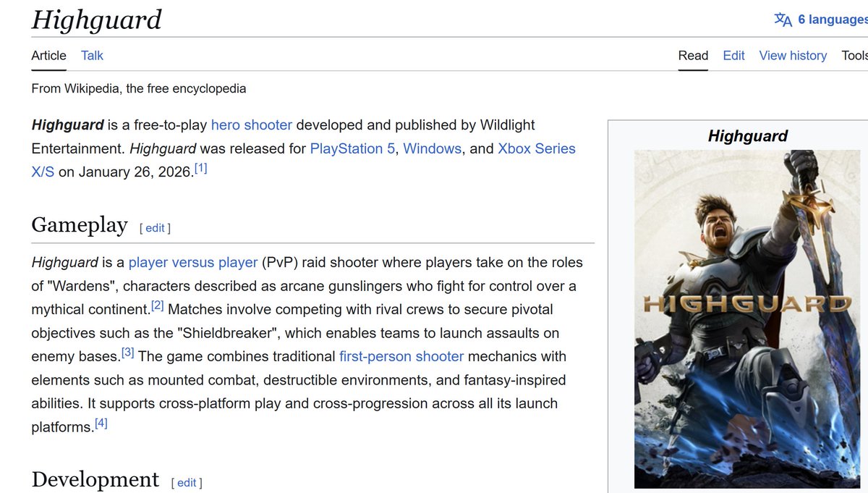The image size is (868, 493).
Task: Open the Highguard cover art image
Action: pyautogui.click(x=748, y=319)
